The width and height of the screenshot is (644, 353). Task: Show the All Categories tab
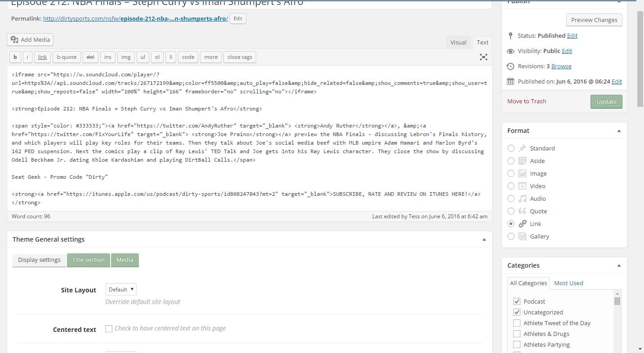[529, 283]
